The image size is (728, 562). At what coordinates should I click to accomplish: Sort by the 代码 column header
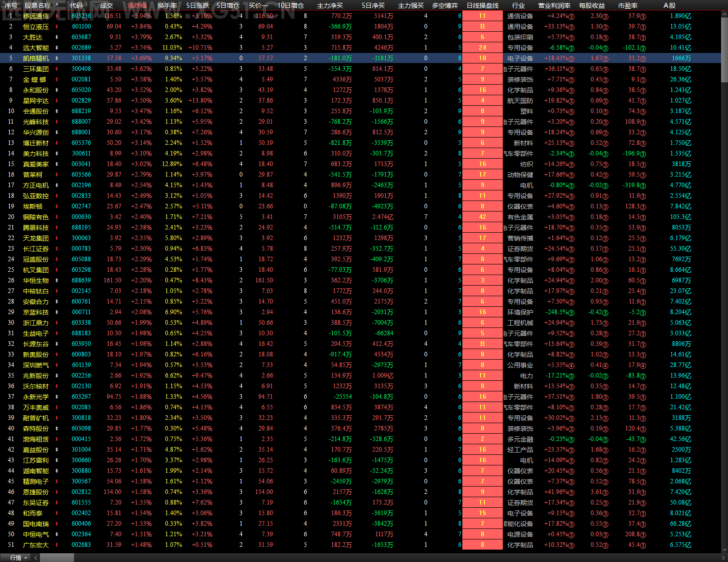point(76,6)
